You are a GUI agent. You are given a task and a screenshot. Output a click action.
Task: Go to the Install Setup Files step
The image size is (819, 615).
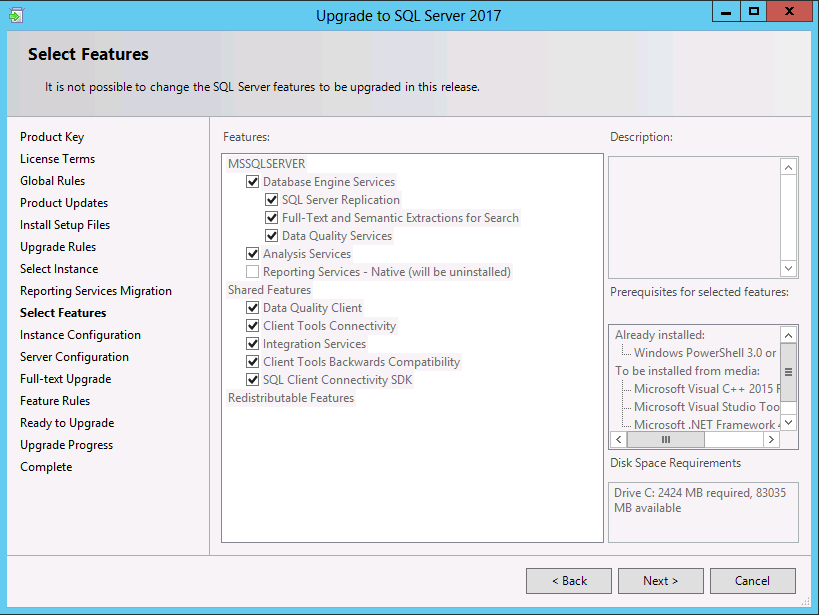(65, 225)
